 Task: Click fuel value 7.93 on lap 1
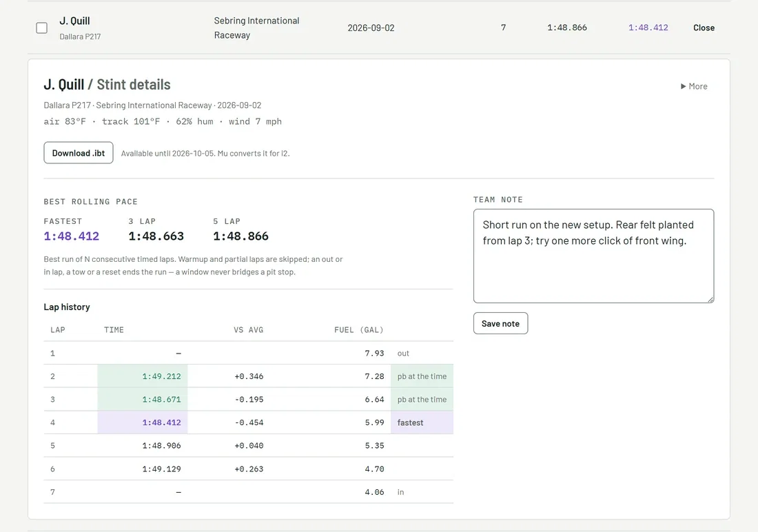pos(375,354)
